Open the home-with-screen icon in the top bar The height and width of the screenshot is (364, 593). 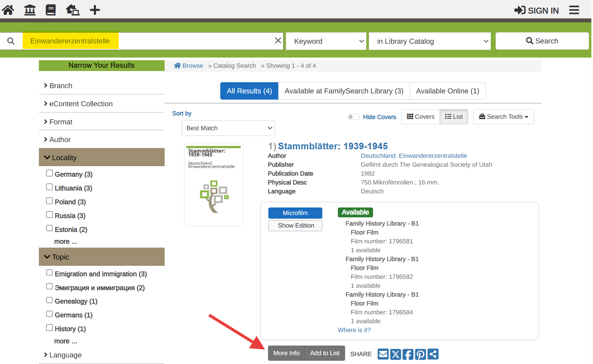tap(73, 10)
